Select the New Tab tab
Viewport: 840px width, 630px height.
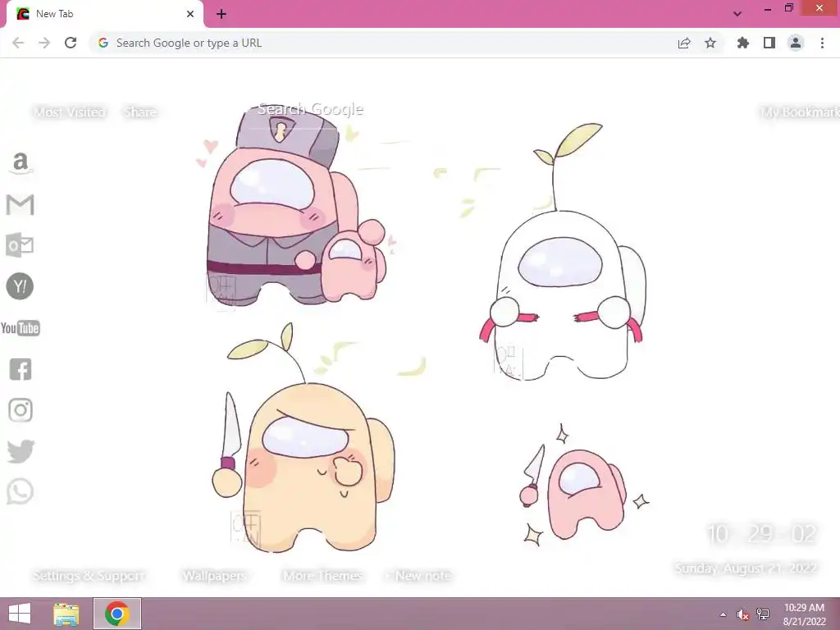click(105, 14)
